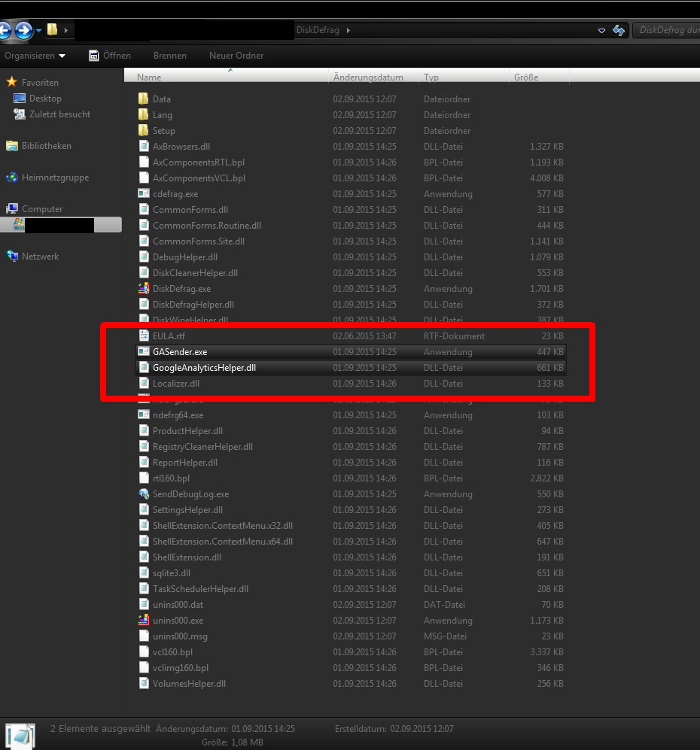Select the rtl160.bpl file icon
Viewport: 700px width, 750px height.
coord(144,478)
